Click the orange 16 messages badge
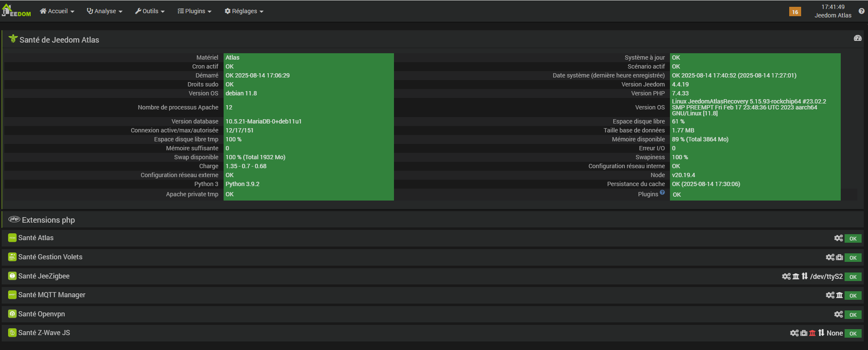This screenshot has width=868, height=350. click(795, 12)
